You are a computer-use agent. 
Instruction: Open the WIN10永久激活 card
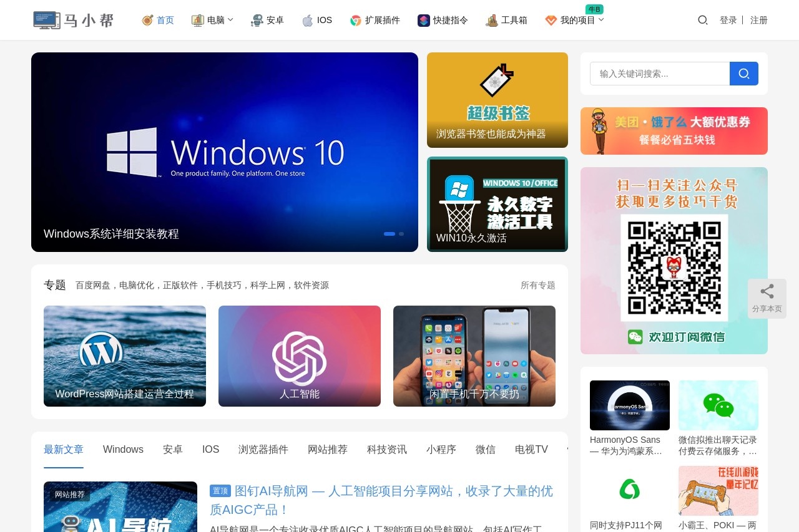tap(498, 204)
